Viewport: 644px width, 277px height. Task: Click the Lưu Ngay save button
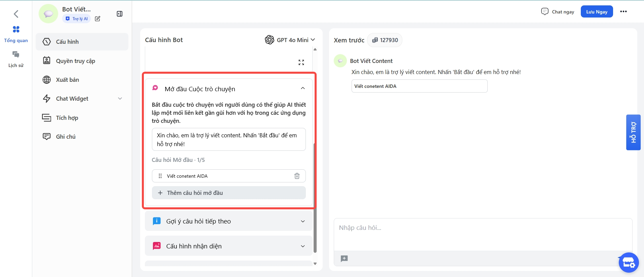pyautogui.click(x=597, y=11)
